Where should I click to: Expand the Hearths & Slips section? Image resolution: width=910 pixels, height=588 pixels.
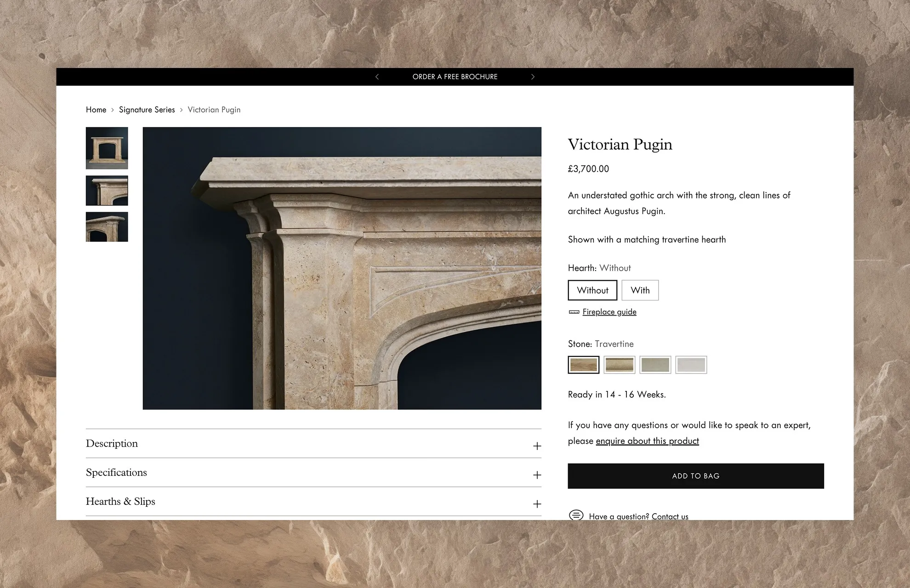(537, 504)
